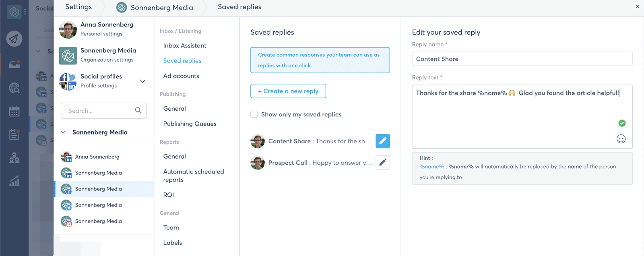
Task: Open the inbox icon in left sidebar
Action: [14, 64]
